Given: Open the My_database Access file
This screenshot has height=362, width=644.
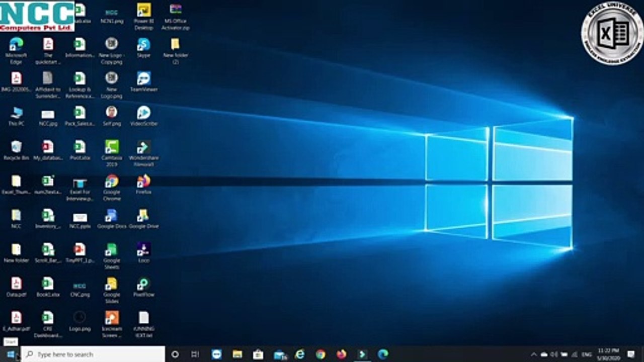Looking at the screenshot, I should tap(48, 150).
